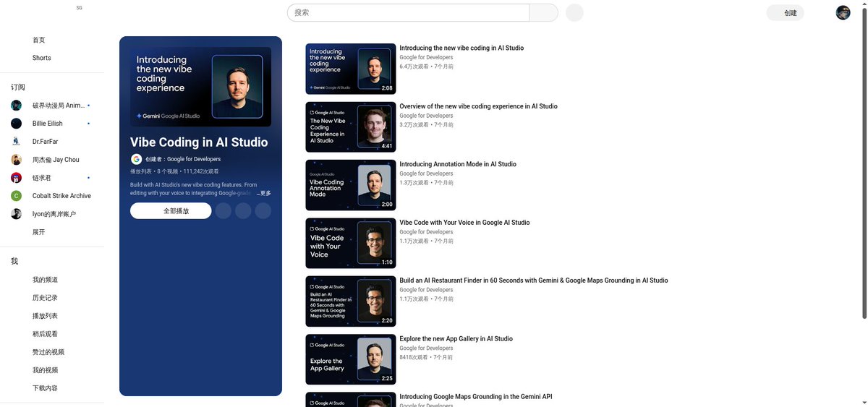868x407 pixels.
Task: Click '6.4万次观看 • 7个月前' view count text
Action: click(427, 67)
